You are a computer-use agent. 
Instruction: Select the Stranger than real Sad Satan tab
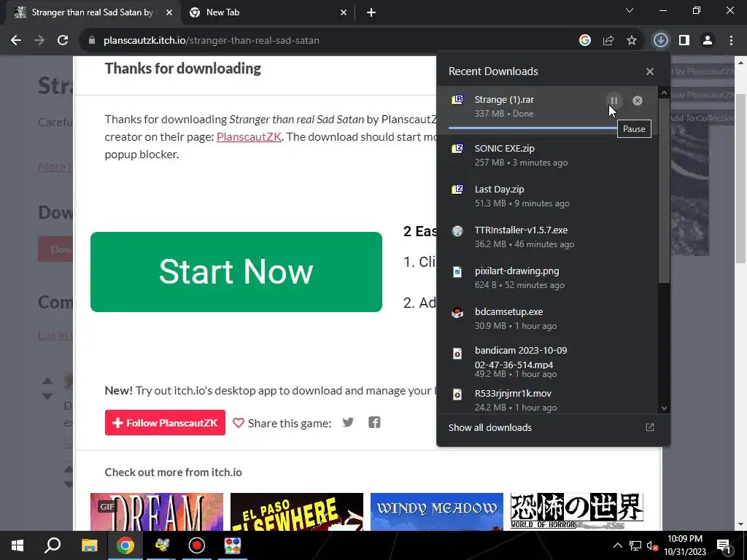point(93,12)
